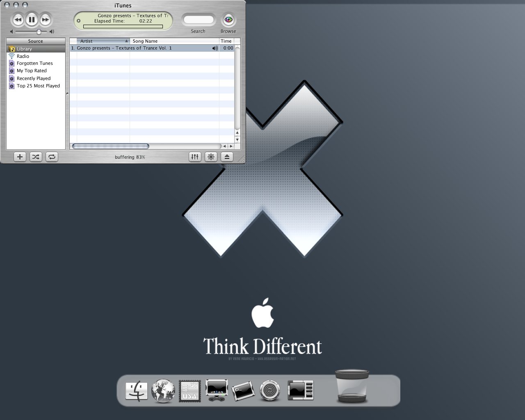The height and width of the screenshot is (420, 525).
Task: Click the low-volume speaker icon
Action: pos(11,32)
